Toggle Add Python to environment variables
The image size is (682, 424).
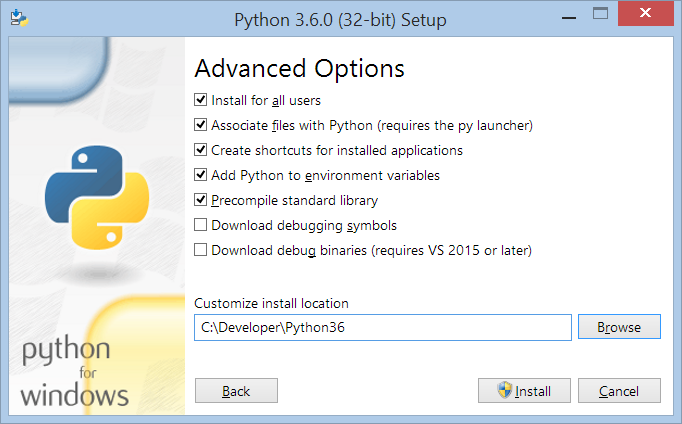pyautogui.click(x=201, y=175)
